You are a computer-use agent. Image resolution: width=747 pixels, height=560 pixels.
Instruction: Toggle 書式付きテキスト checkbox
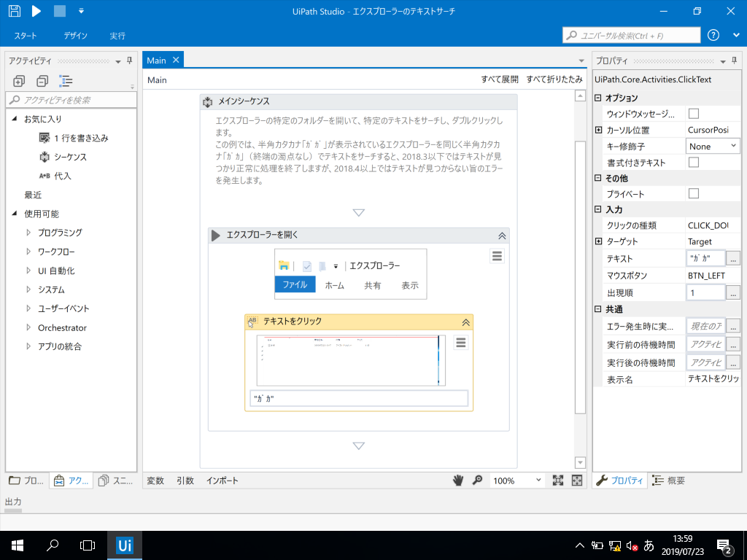click(x=694, y=163)
